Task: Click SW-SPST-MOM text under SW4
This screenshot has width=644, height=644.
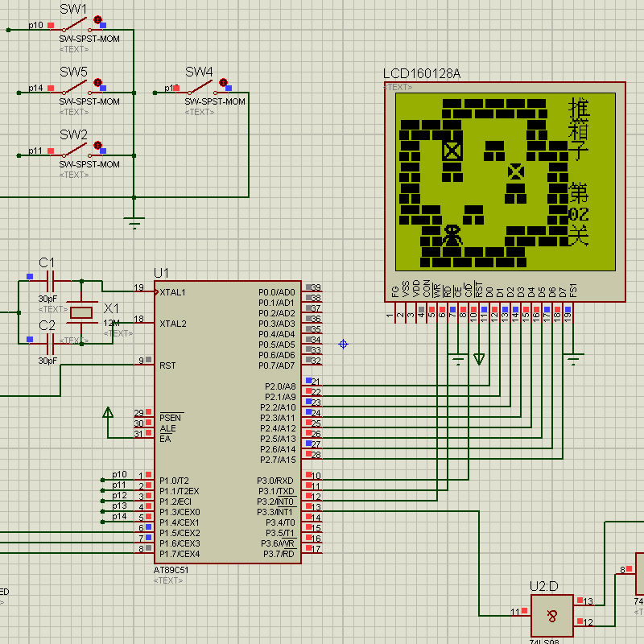Action: point(215,101)
